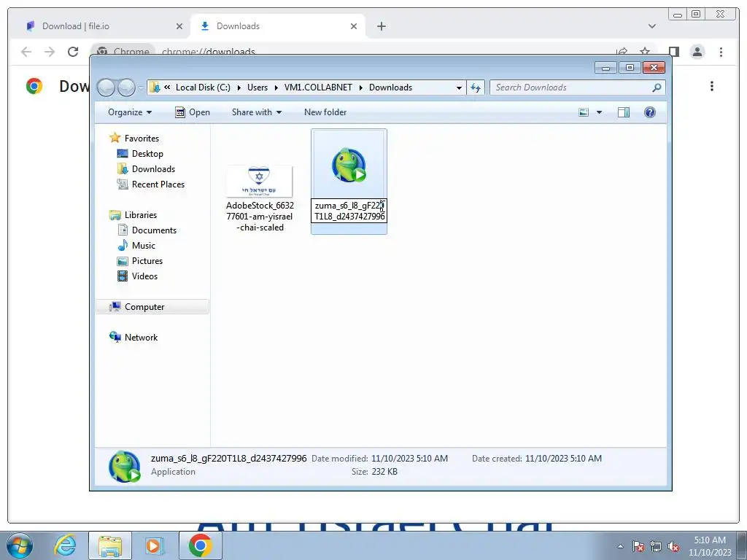Bookmark this page star icon

pos(645,51)
